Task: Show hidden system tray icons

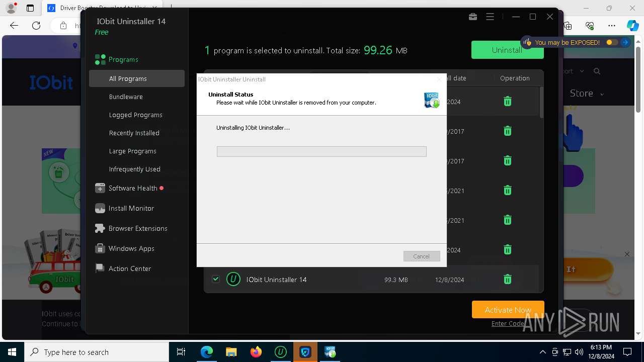Action: pyautogui.click(x=542, y=352)
